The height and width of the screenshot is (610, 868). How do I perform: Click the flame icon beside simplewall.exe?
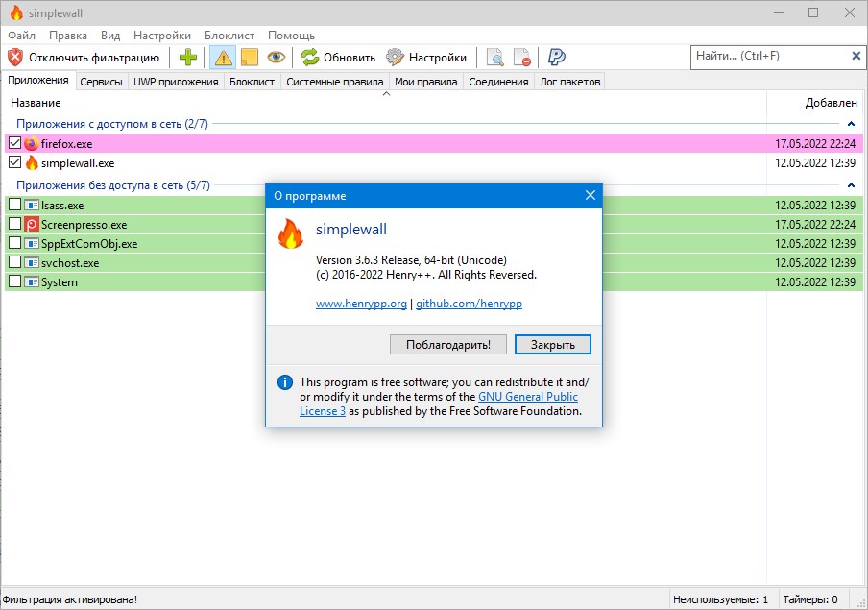tap(32, 163)
